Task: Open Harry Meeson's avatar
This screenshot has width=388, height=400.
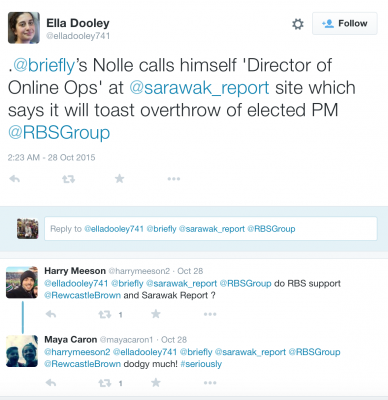Action: [22, 282]
